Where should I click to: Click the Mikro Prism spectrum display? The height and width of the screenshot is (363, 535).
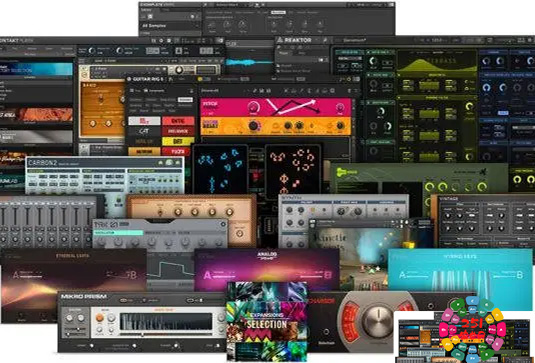(166, 322)
